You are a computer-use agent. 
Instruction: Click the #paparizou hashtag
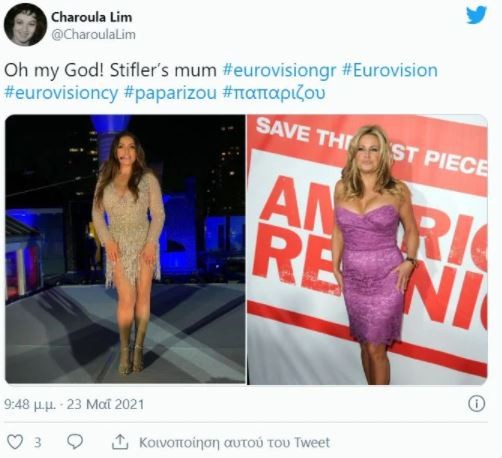click(x=170, y=93)
